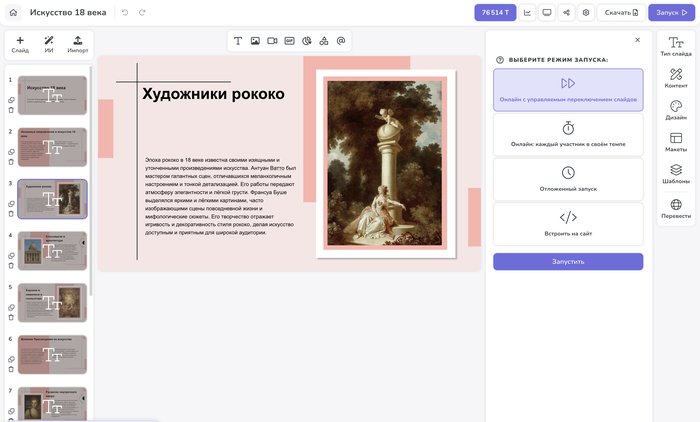Image resolution: width=700 pixels, height=422 pixels.
Task: Click the Запустить button
Action: (x=568, y=262)
